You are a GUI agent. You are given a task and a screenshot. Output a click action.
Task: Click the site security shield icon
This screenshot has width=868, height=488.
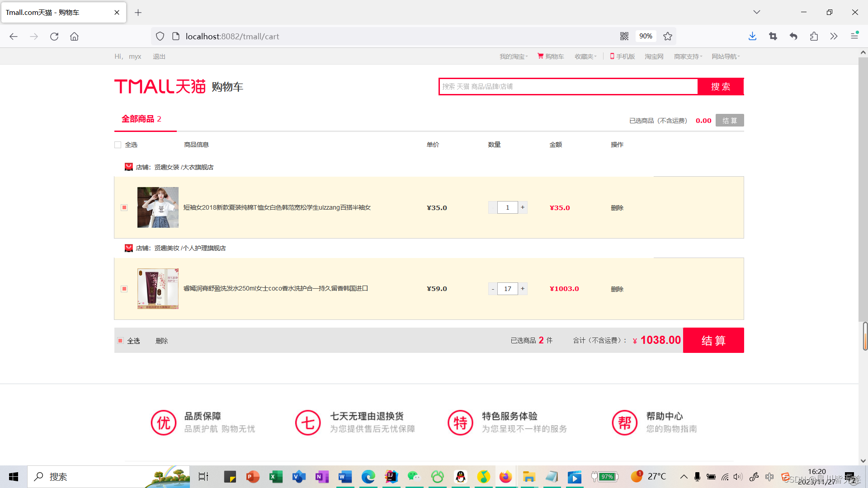coord(160,36)
